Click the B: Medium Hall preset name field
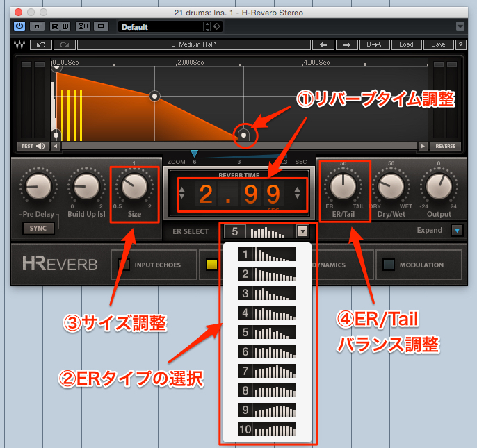 194,44
